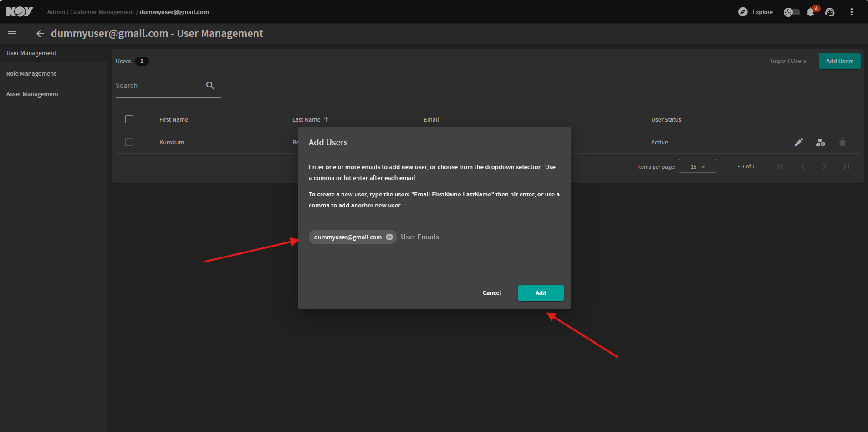Screen dimensions: 868x432
Task: Tick the checkbox for Kumkum row
Action: point(129,142)
